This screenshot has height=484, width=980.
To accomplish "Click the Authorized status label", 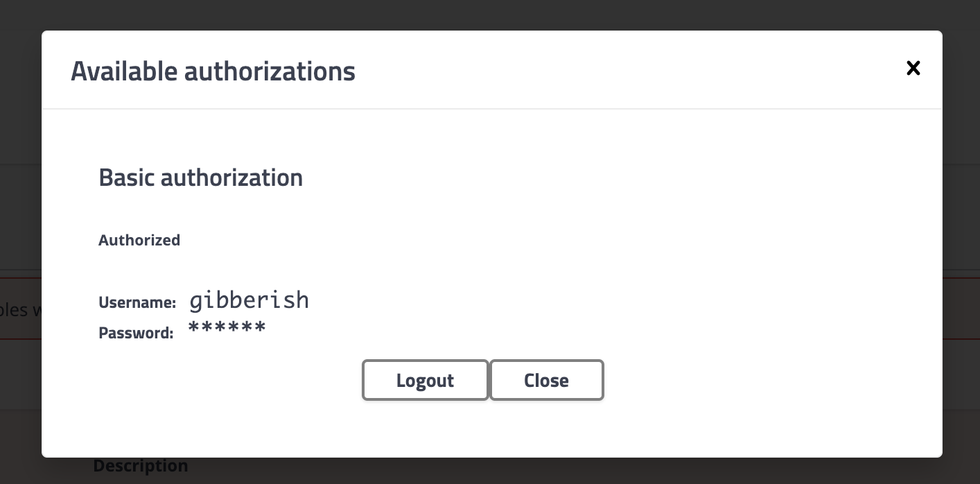I will pyautogui.click(x=139, y=240).
